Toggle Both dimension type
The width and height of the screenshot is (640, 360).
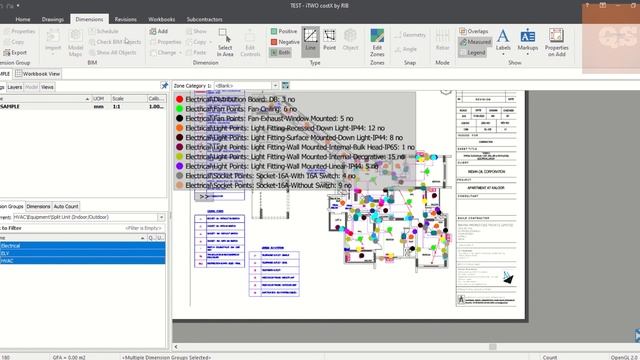[x=280, y=52]
